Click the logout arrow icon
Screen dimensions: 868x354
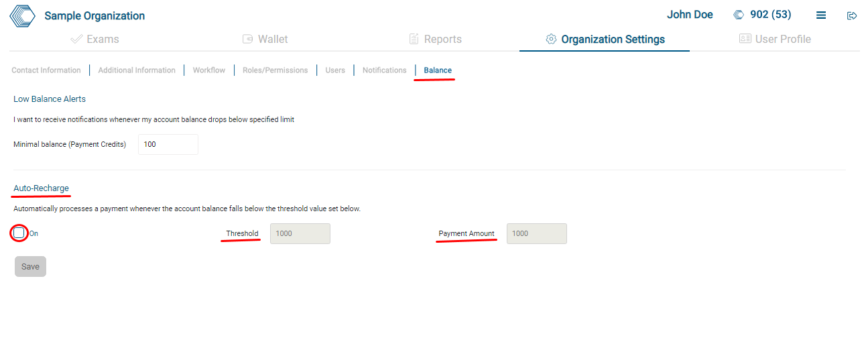[853, 15]
